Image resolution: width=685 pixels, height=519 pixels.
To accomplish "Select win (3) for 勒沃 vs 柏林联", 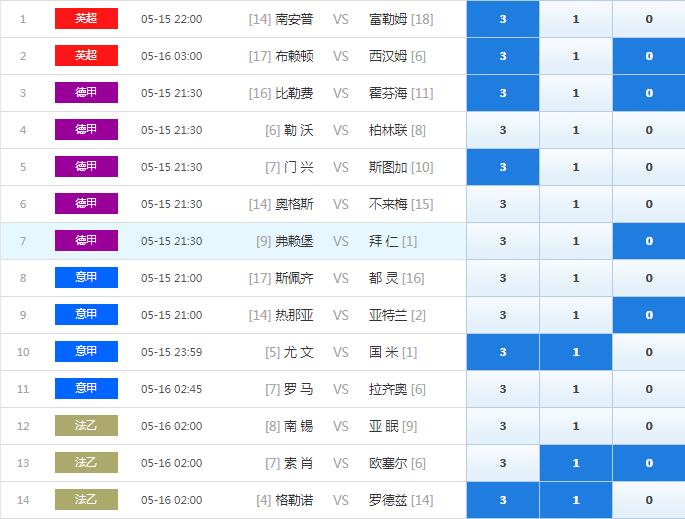I will point(502,130).
